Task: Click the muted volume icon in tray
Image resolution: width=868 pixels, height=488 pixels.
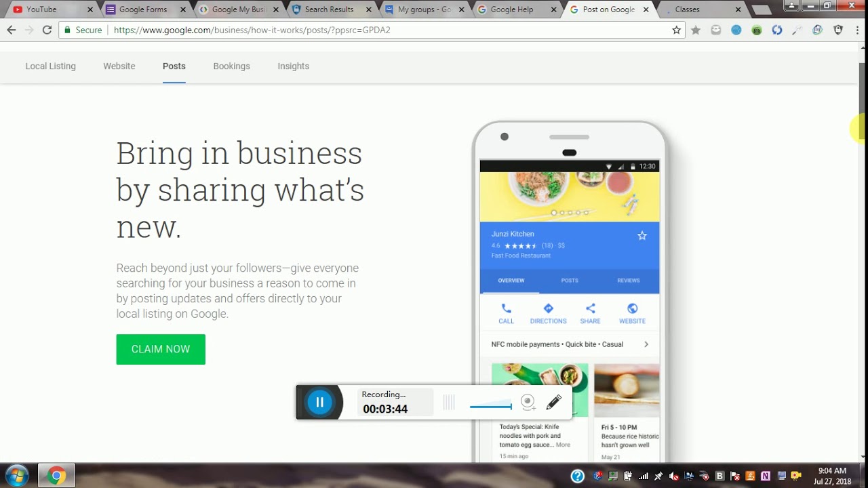Action: click(x=673, y=476)
